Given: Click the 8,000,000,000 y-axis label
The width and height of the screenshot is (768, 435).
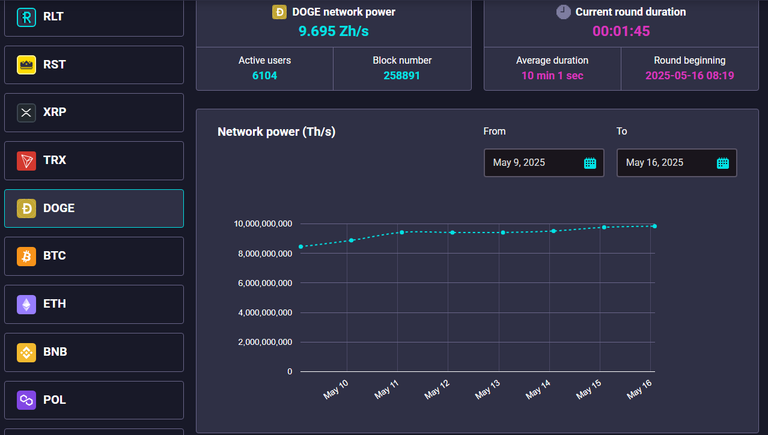Looking at the screenshot, I should [265, 254].
